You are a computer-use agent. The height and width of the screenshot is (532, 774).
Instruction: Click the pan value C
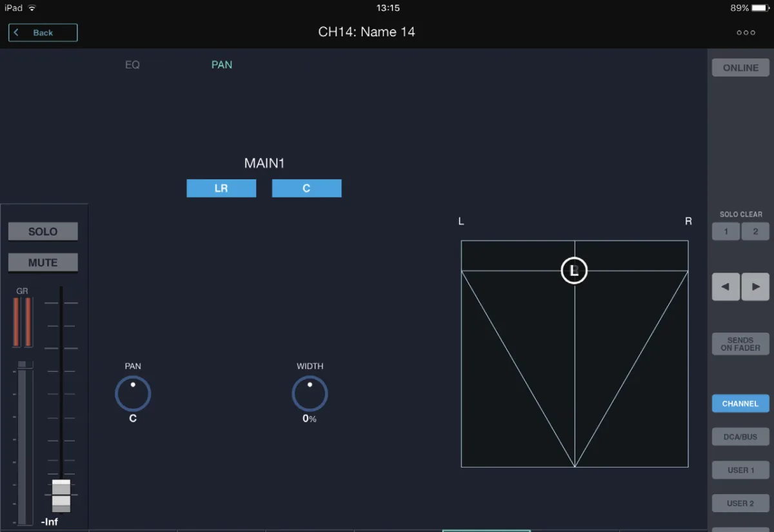click(x=133, y=419)
